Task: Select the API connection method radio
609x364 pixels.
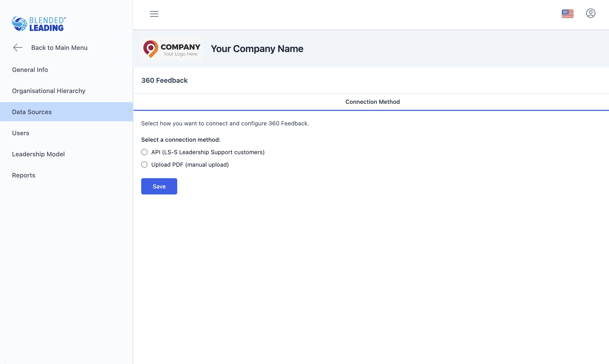Action: pyautogui.click(x=144, y=152)
